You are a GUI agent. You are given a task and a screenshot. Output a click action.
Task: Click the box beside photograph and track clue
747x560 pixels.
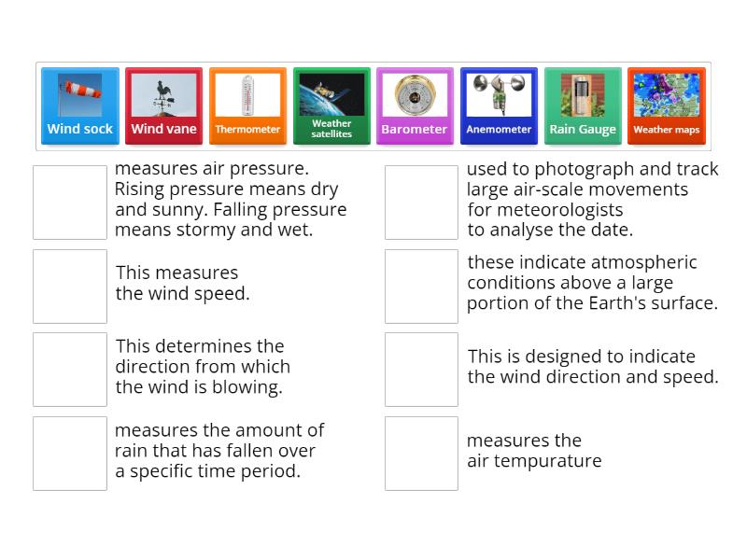tap(421, 202)
